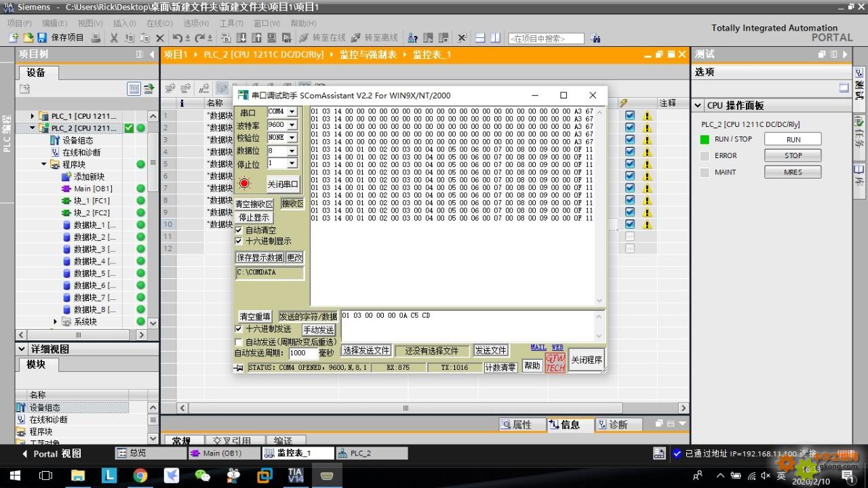Click the cut scissors icon
The width and height of the screenshot is (868, 488).
tap(114, 38)
